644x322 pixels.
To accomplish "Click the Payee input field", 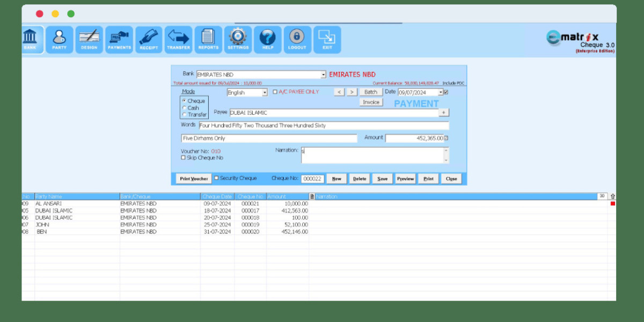I will [333, 113].
